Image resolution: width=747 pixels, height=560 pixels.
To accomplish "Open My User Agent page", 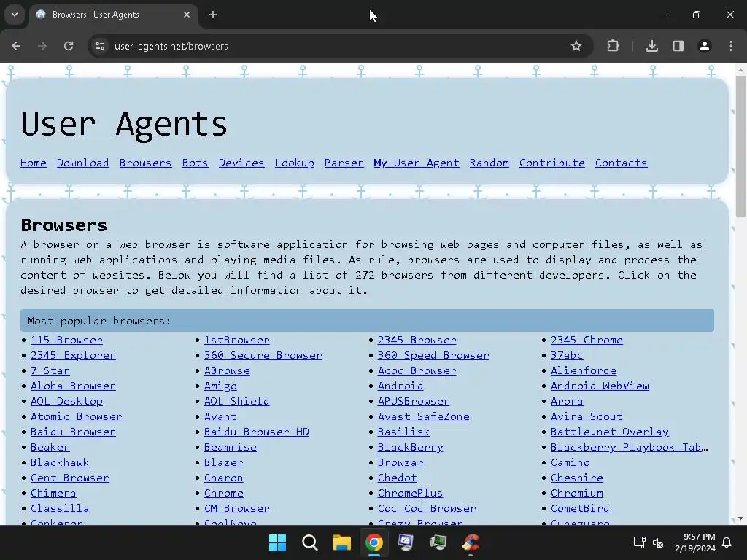I will pos(417,163).
